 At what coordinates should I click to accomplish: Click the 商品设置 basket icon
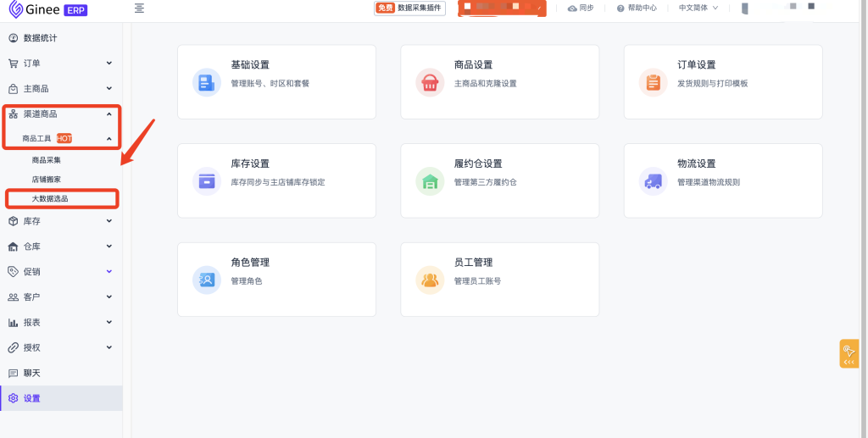[x=430, y=82]
